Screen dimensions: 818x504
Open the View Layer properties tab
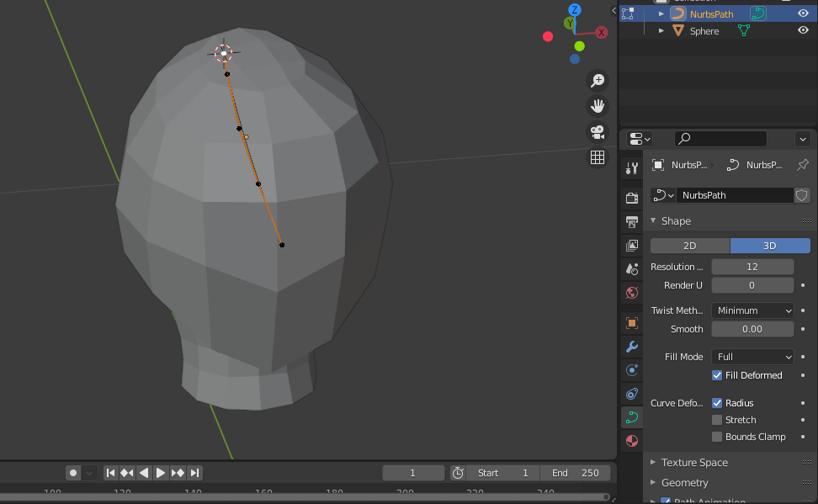click(x=632, y=245)
